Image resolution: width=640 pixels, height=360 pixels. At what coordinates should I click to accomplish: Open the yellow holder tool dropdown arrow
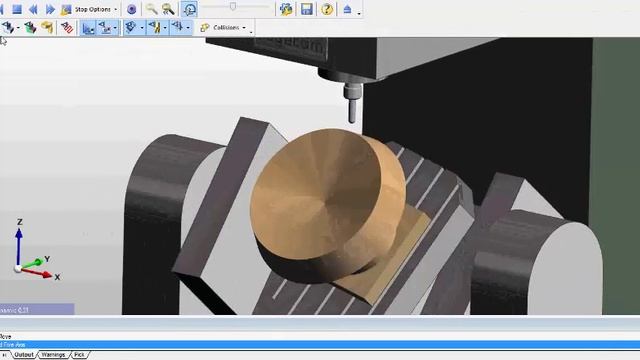[165, 28]
